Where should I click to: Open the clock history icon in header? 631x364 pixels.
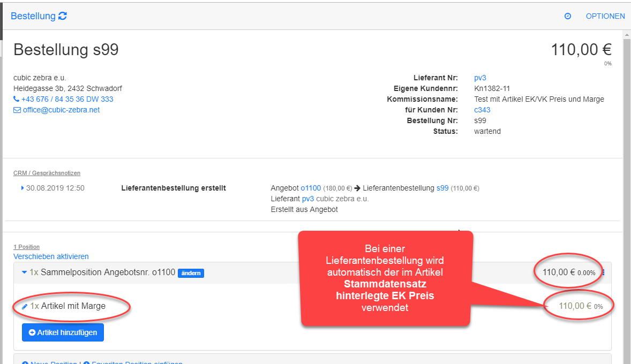click(x=568, y=16)
